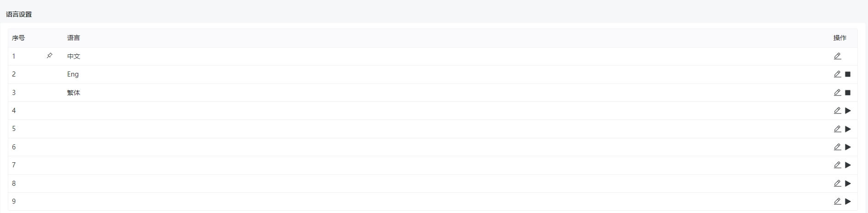Edit language slot number 6
This screenshot has width=868, height=213.
[x=837, y=147]
